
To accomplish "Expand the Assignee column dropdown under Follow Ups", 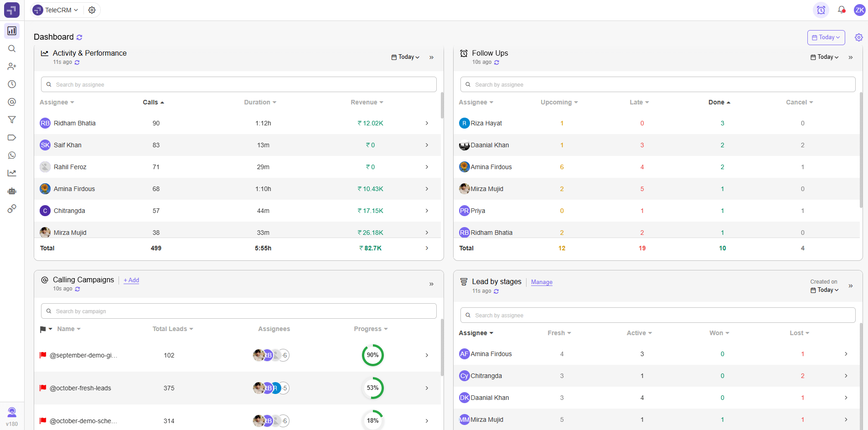I will 476,102.
